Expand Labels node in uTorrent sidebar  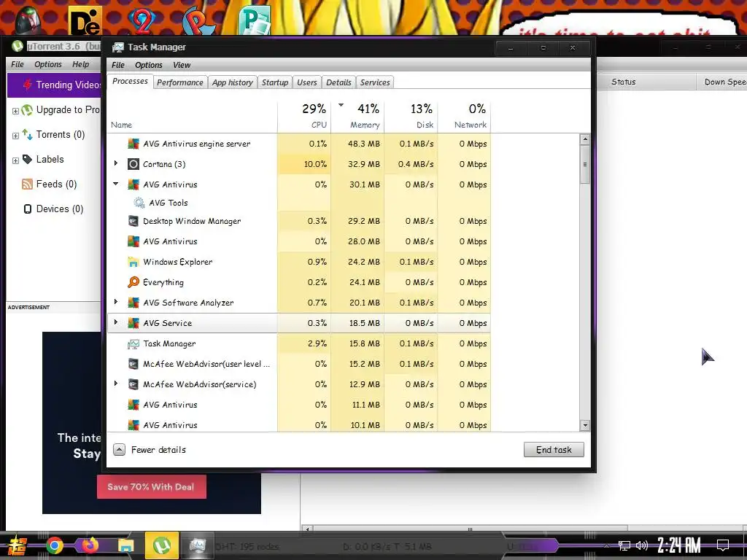point(15,160)
